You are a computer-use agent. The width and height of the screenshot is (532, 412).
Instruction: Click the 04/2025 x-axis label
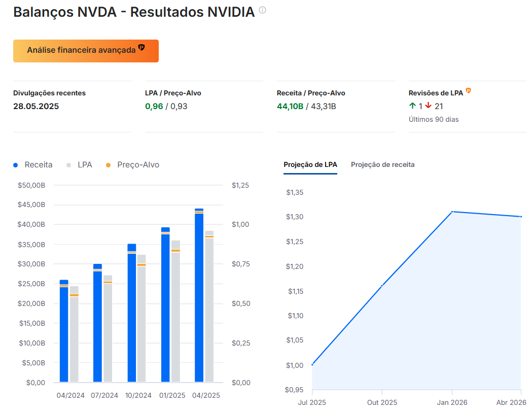click(206, 395)
